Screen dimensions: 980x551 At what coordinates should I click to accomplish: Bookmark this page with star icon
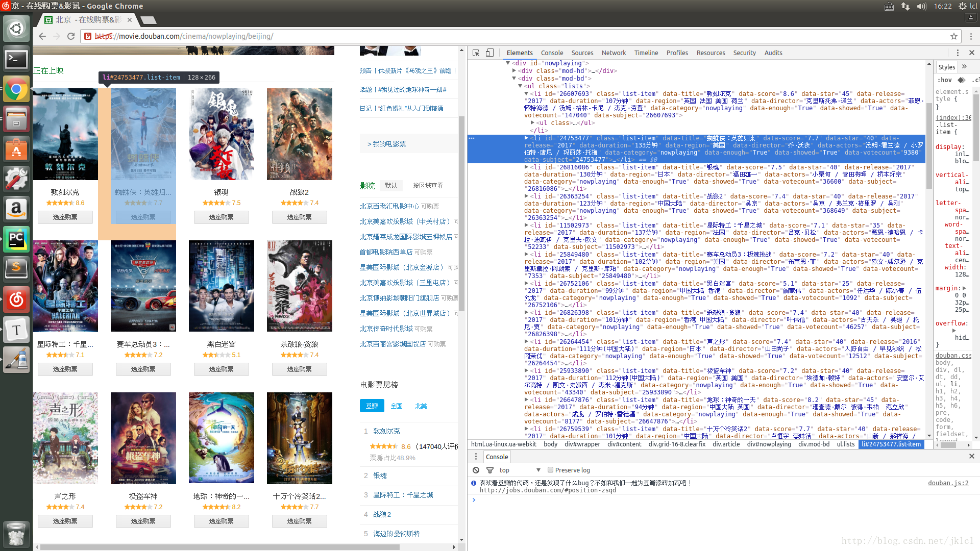(x=953, y=36)
